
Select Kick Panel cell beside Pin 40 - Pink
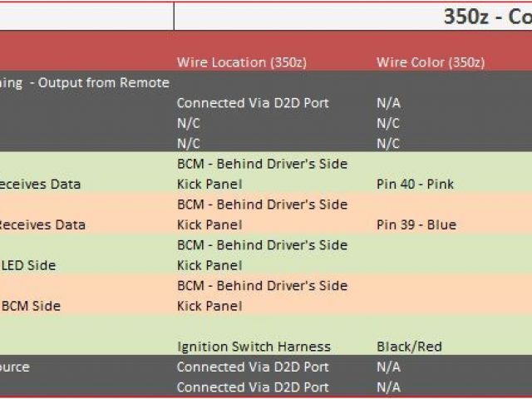[x=209, y=184]
